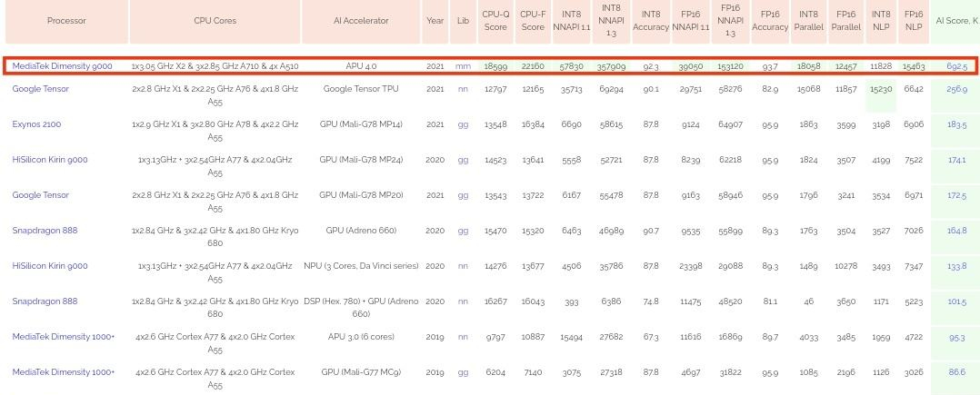Click 'nn' Lib link in DSP Hex. 780 row
Screen dimensions: 980x395
463,301
